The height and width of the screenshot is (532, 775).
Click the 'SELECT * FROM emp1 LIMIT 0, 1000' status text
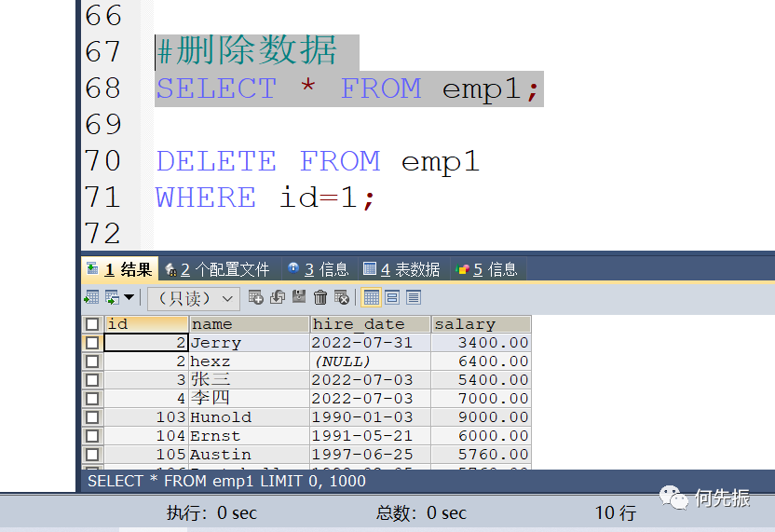click(226, 481)
